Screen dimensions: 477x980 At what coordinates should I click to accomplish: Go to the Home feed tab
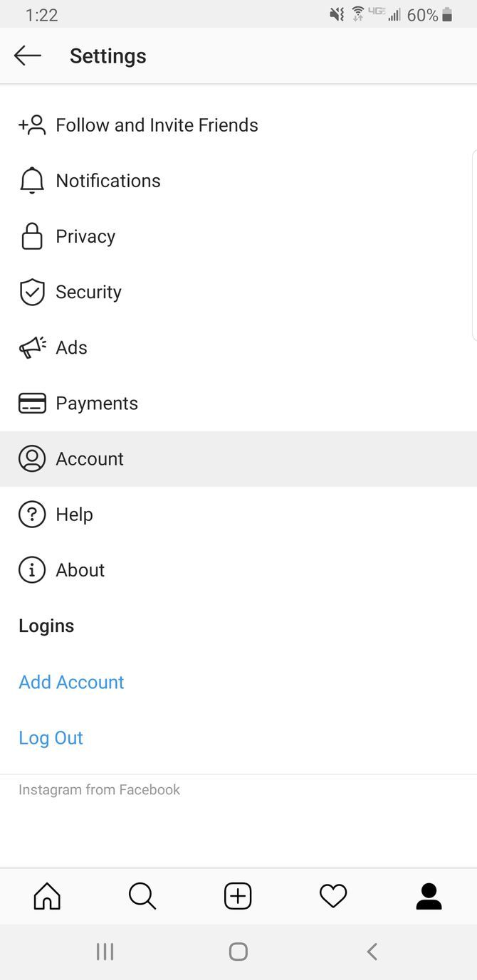click(47, 896)
